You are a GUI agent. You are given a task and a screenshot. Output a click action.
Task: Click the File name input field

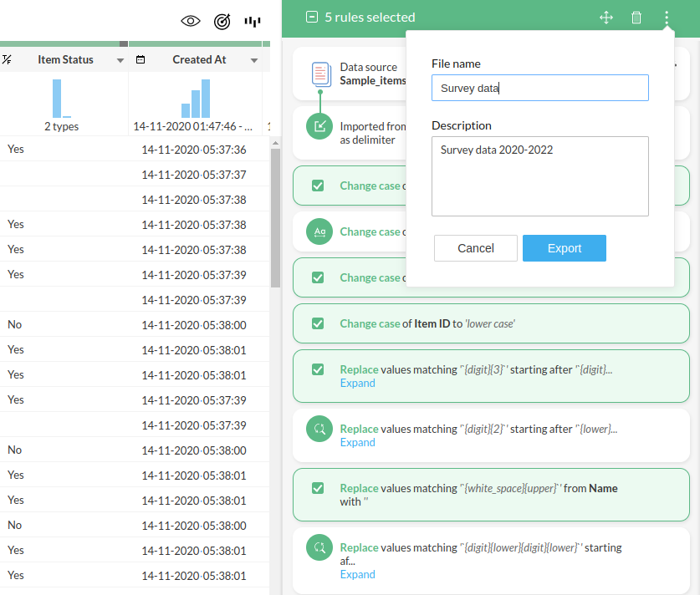pos(539,88)
